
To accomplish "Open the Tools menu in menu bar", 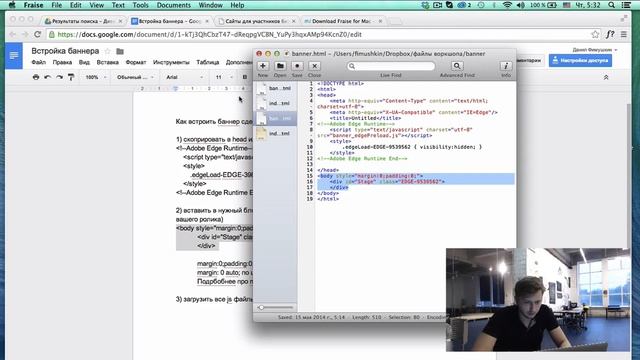I will (x=140, y=5).
